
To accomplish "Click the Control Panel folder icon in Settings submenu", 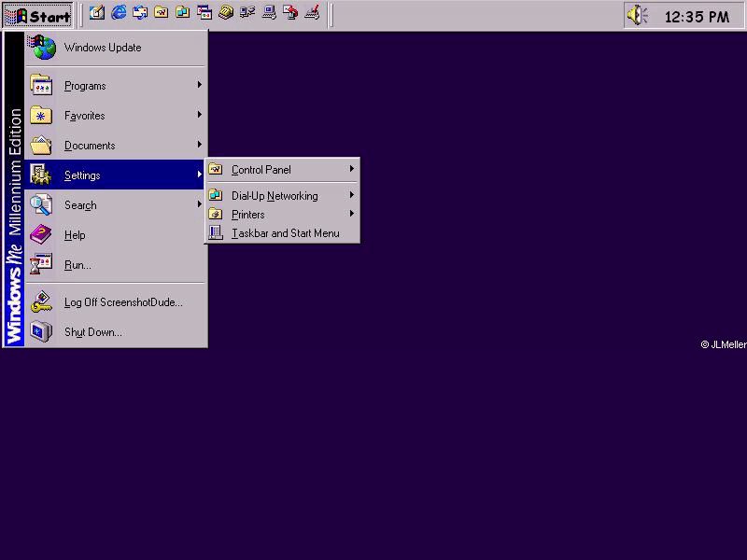I will [216, 169].
